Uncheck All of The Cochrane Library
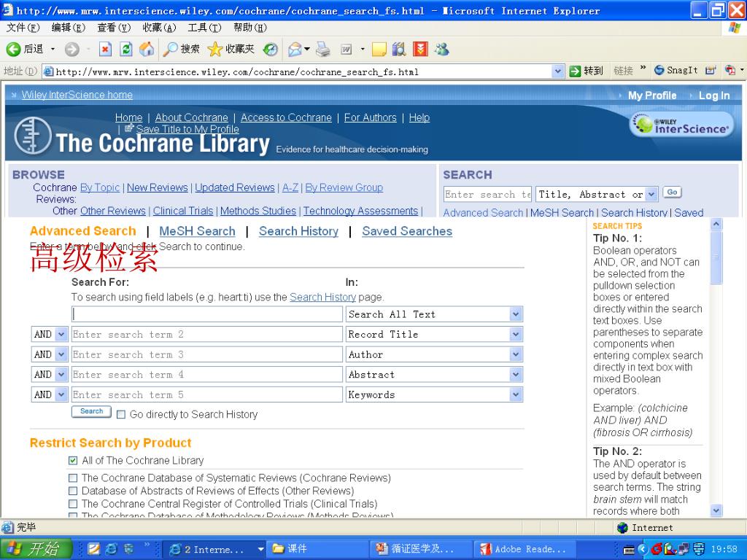 coord(73,461)
